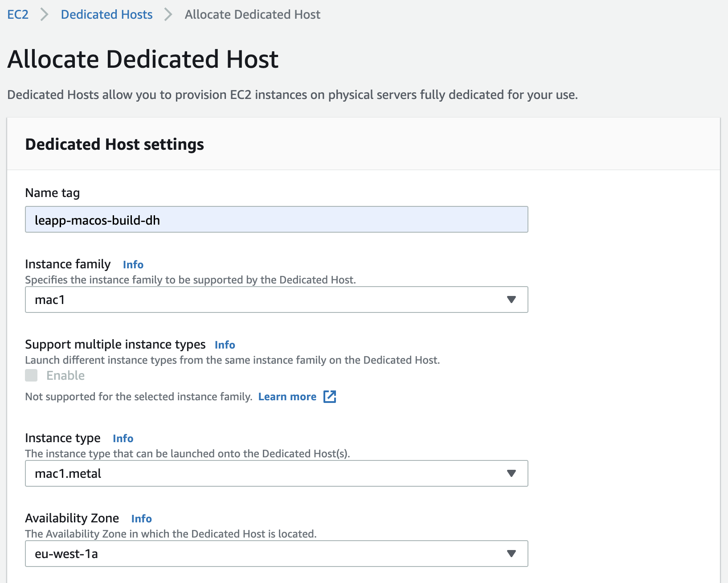The image size is (728, 583).
Task: Click the Availability Zone dropdown arrow
Action: [511, 554]
